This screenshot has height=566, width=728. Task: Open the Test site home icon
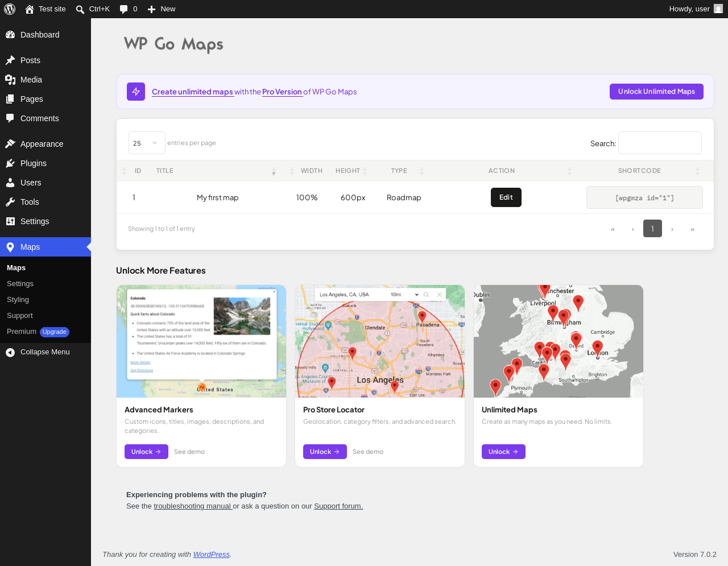[30, 9]
